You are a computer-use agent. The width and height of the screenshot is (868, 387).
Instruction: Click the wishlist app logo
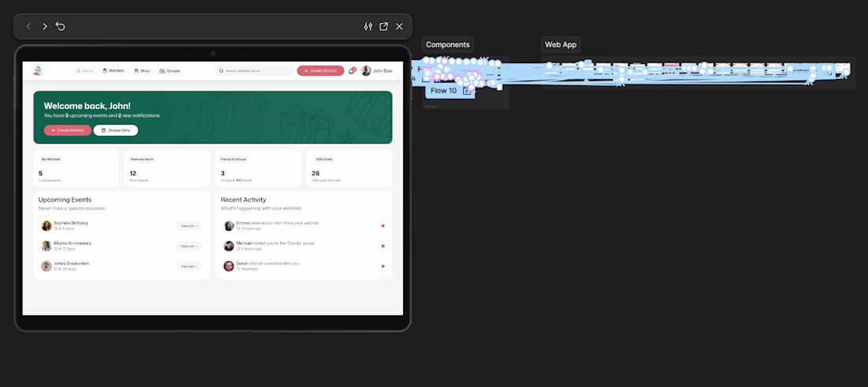point(38,70)
